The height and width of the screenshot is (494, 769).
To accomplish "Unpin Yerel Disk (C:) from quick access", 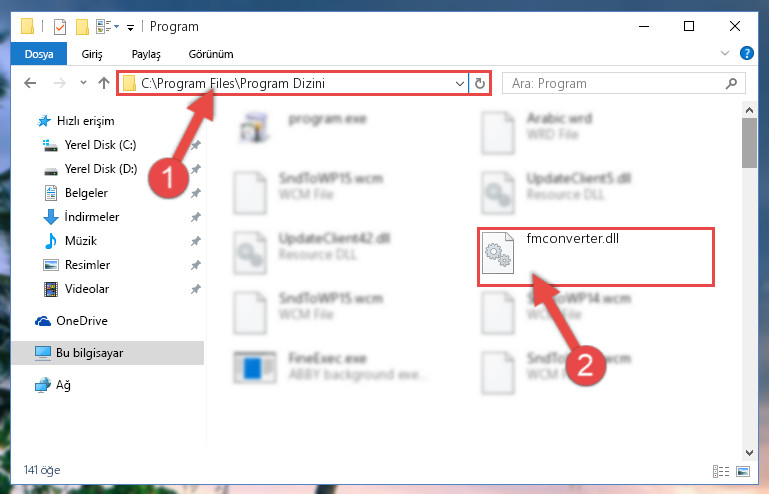I will [x=196, y=145].
